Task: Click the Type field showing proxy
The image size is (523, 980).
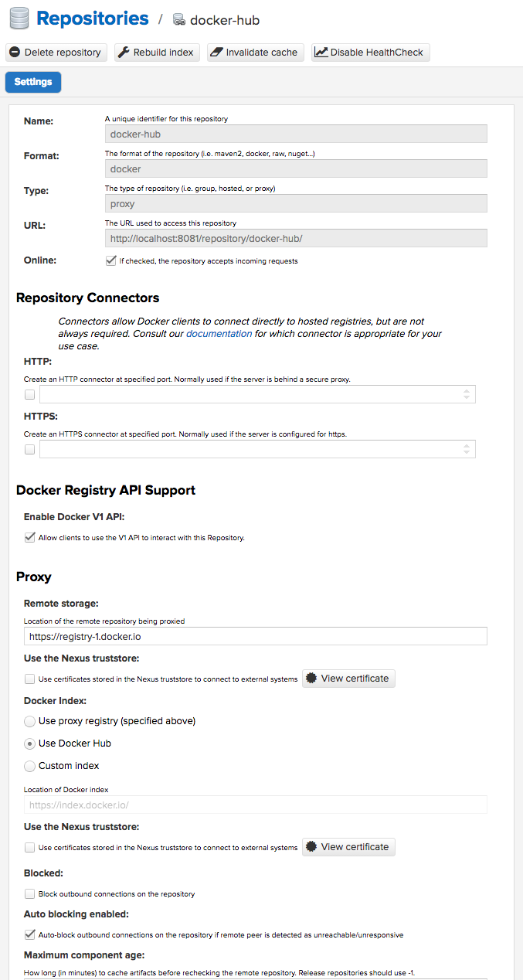Action: coord(296,203)
